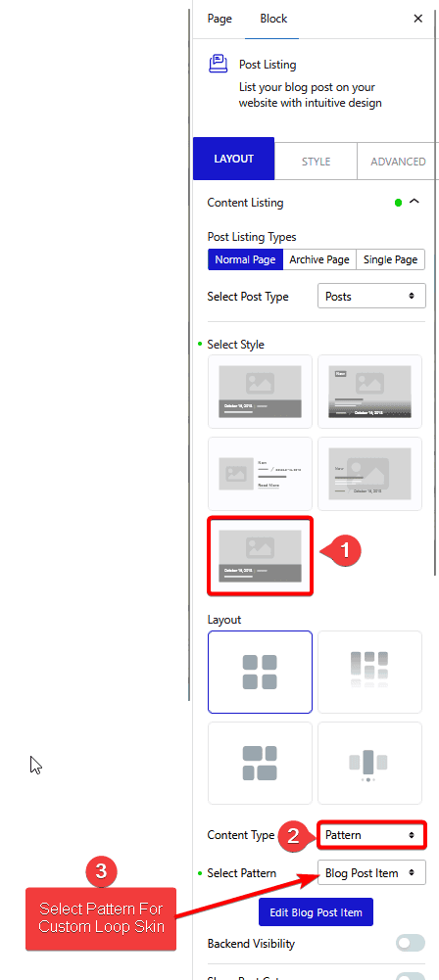This screenshot has width=439, height=980.
Task: Click the green dot indicator in Content Listing
Action: [x=399, y=203]
